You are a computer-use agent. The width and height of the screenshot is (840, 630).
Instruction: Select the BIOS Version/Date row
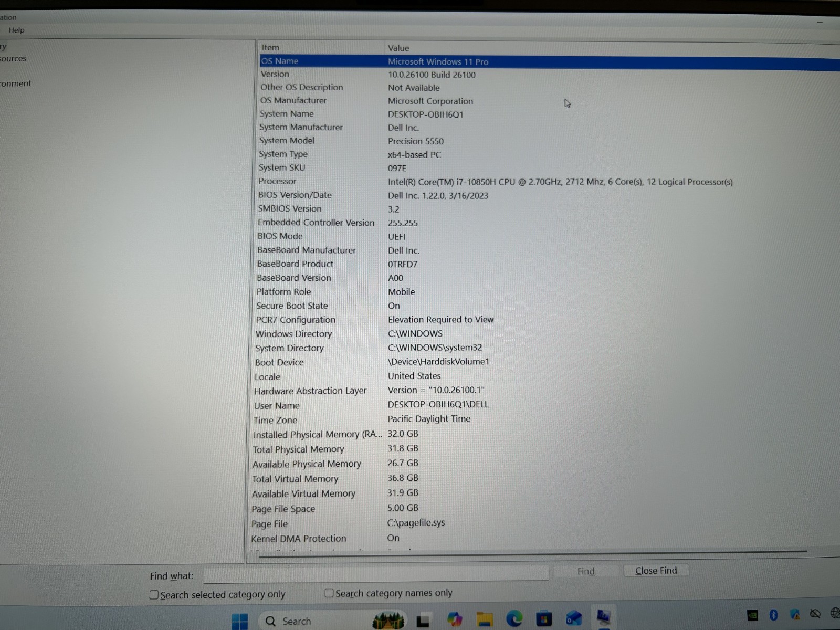pyautogui.click(x=549, y=195)
